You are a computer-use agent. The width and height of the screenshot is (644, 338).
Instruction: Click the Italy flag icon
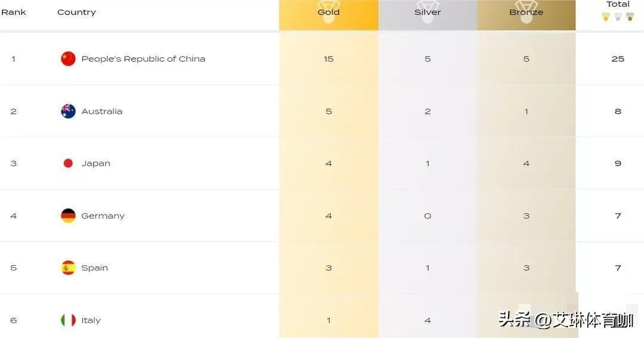click(x=68, y=320)
